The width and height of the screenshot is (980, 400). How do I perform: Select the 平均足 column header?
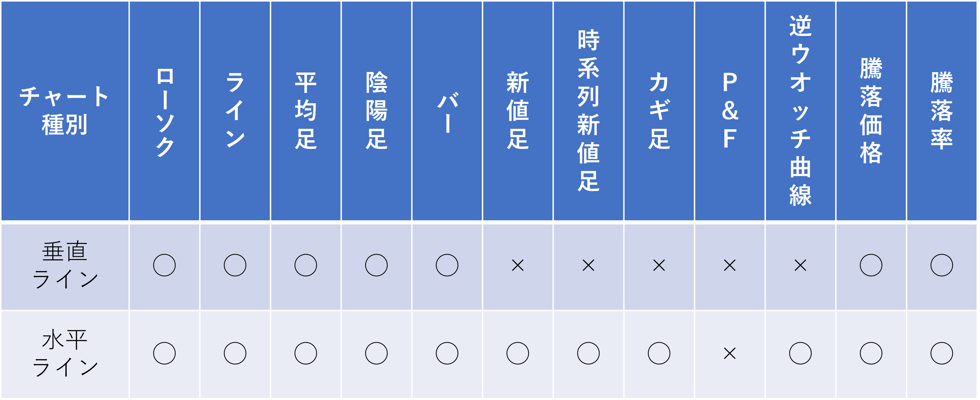[306, 110]
